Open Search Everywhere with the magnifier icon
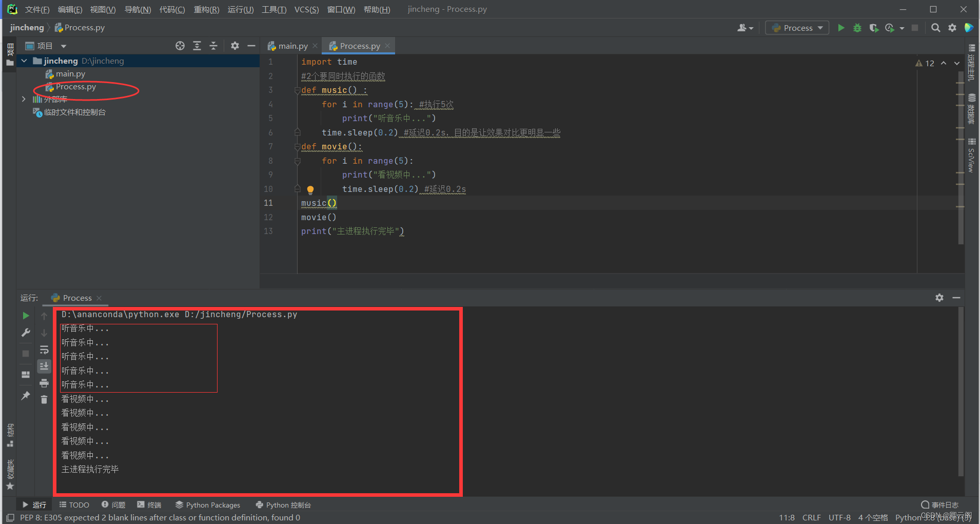This screenshot has height=524, width=980. pyautogui.click(x=936, y=28)
